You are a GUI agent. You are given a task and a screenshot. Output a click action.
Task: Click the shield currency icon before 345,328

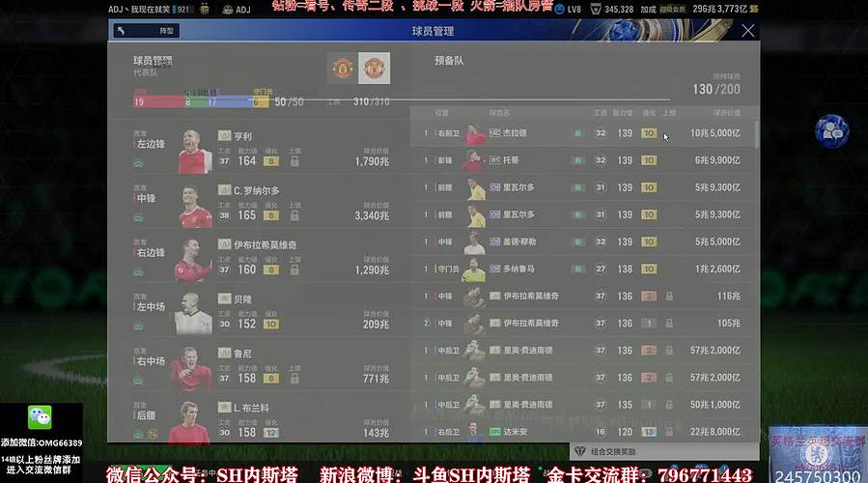(x=596, y=9)
